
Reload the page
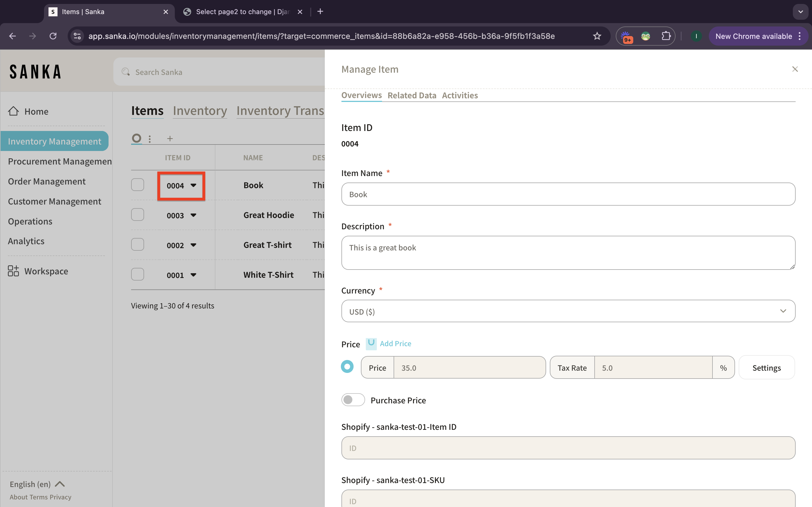(x=53, y=36)
